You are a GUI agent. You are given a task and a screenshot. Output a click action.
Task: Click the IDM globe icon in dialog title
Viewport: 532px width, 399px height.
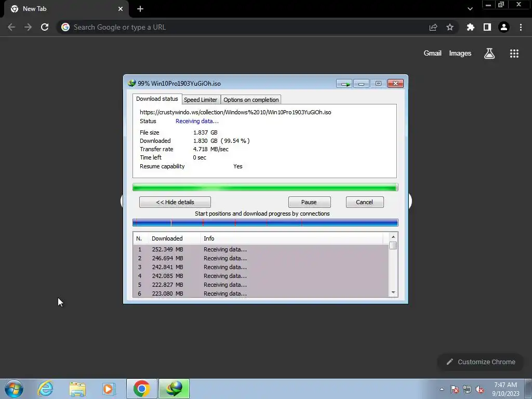[131, 83]
